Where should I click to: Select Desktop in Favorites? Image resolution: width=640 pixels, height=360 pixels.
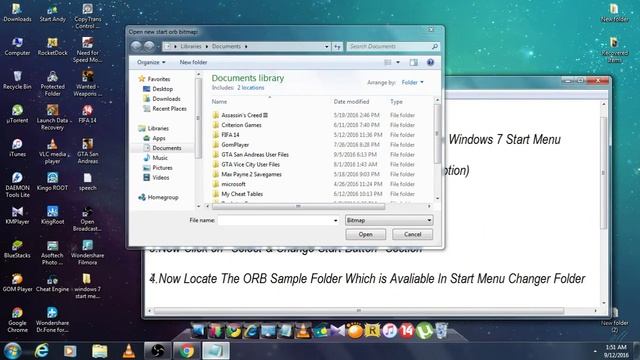point(158,89)
